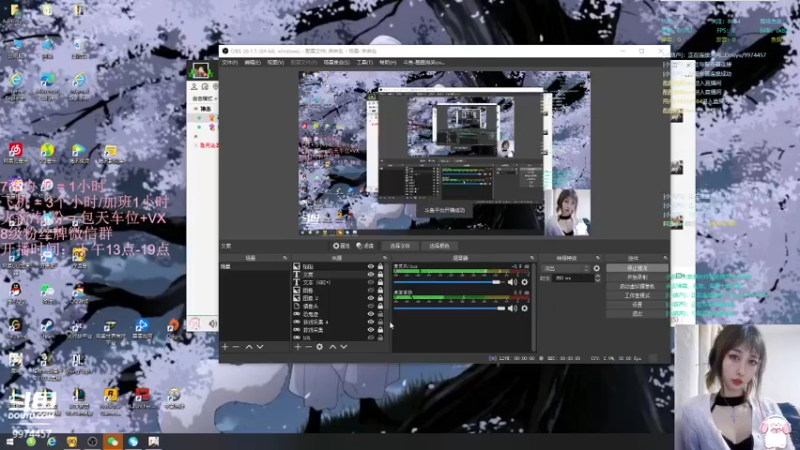Open Internet Explorer from the taskbar
Screen dimensions: 800x450
pos(51,442)
